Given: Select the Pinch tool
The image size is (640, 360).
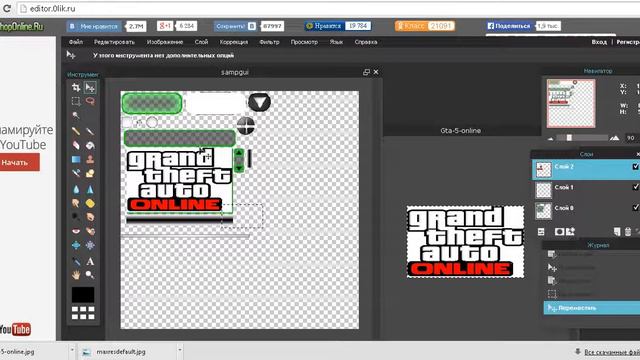Looking at the screenshot, I should (x=90, y=245).
